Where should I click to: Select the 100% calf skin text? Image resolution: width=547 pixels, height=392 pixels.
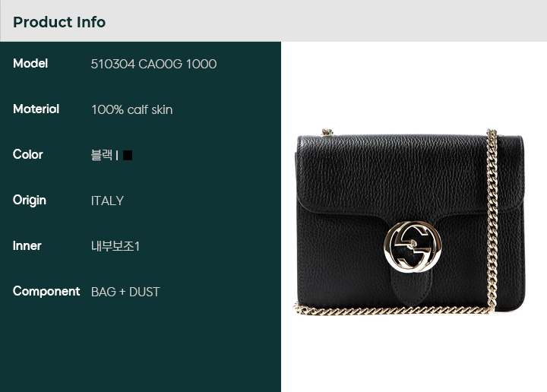(x=132, y=110)
